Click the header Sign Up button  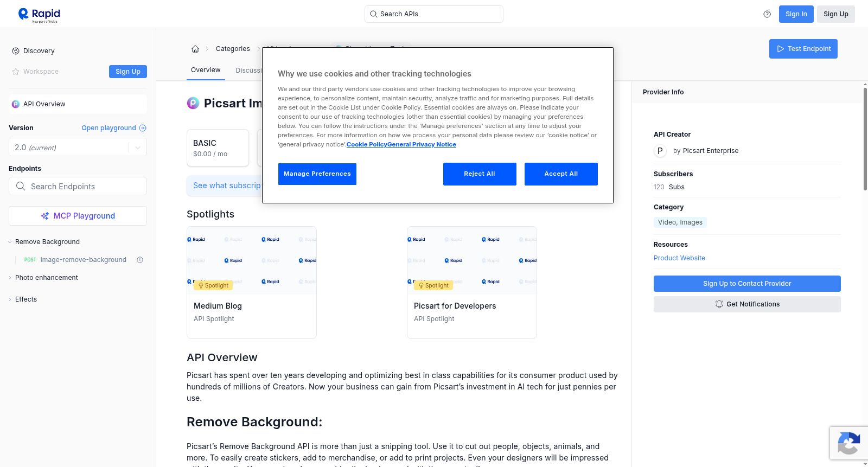[x=836, y=14]
